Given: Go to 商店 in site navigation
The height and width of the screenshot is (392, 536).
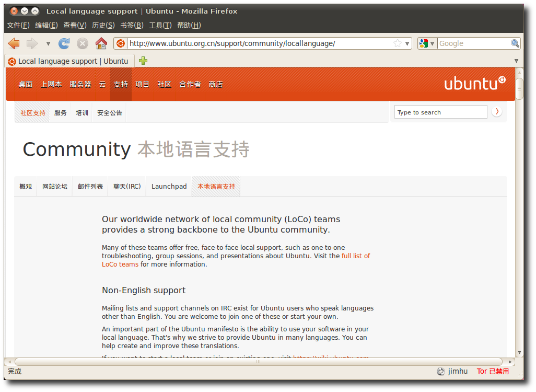Looking at the screenshot, I should (x=216, y=85).
